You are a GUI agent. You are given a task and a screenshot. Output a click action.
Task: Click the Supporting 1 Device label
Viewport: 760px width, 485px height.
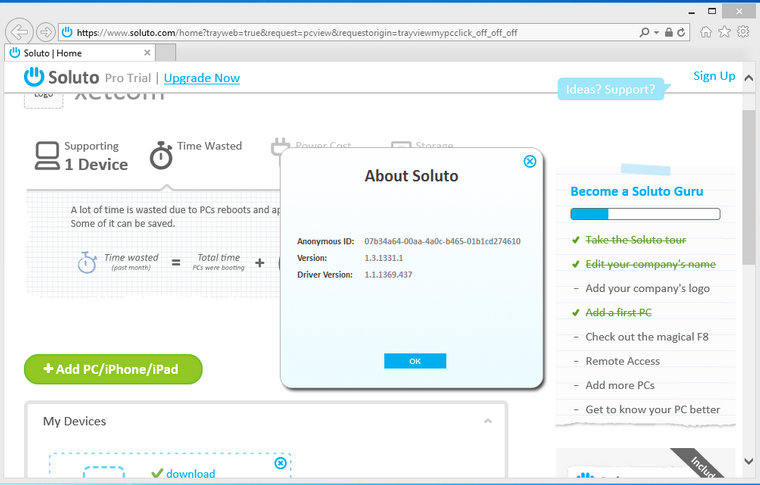coord(96,156)
